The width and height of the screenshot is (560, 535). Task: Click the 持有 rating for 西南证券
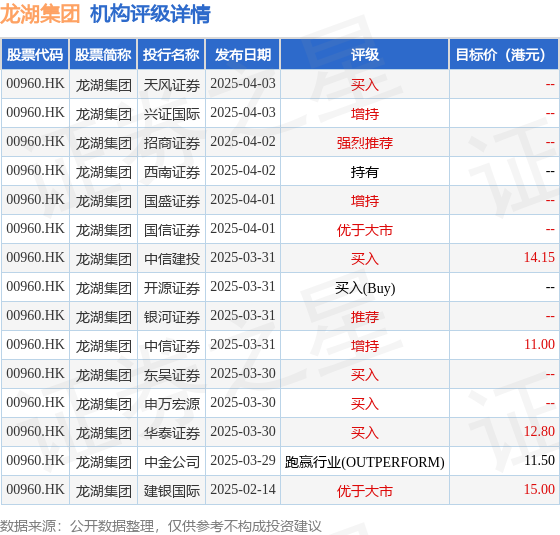pos(365,171)
